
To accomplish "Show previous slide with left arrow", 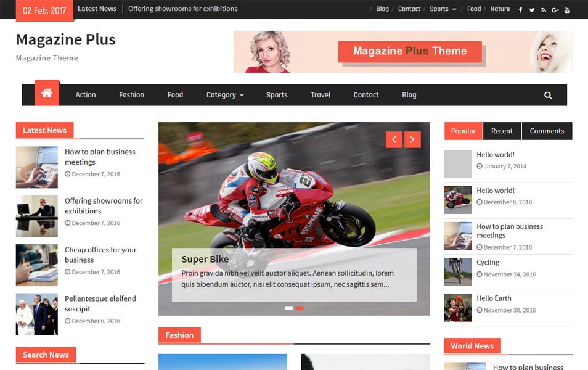I will pyautogui.click(x=394, y=139).
